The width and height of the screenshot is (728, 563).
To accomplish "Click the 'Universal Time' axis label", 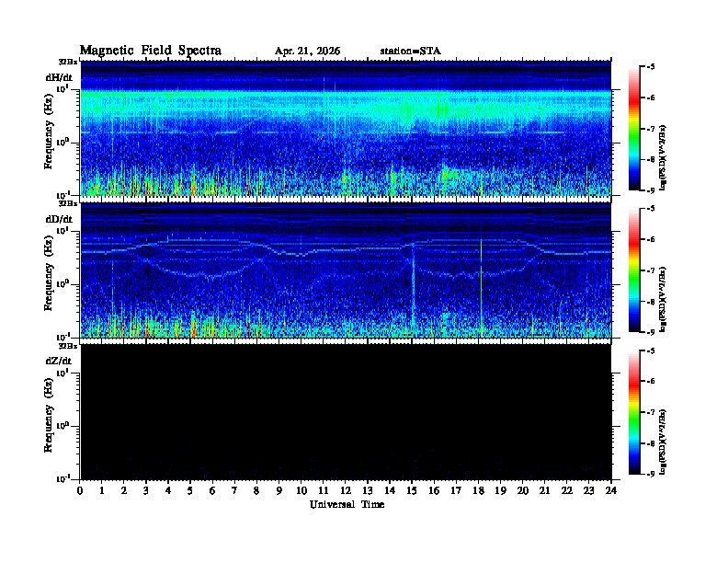I will (x=347, y=504).
